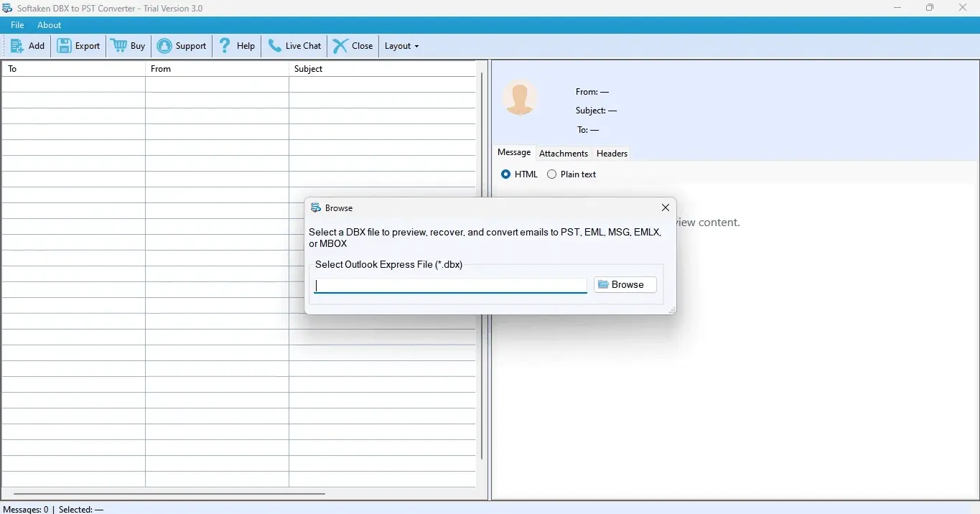Click the 'To: —' preview label
Viewport: 980px width, 514px height.
point(588,130)
